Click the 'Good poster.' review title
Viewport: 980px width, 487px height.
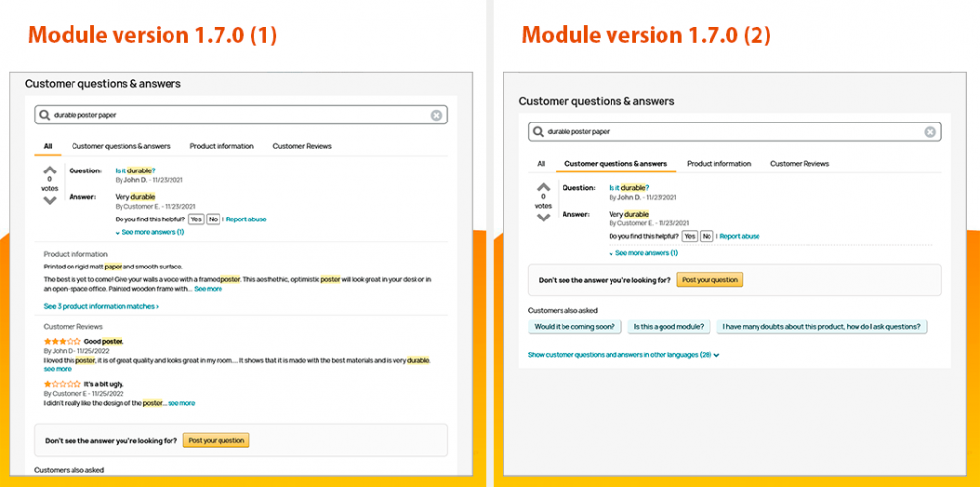(x=104, y=341)
